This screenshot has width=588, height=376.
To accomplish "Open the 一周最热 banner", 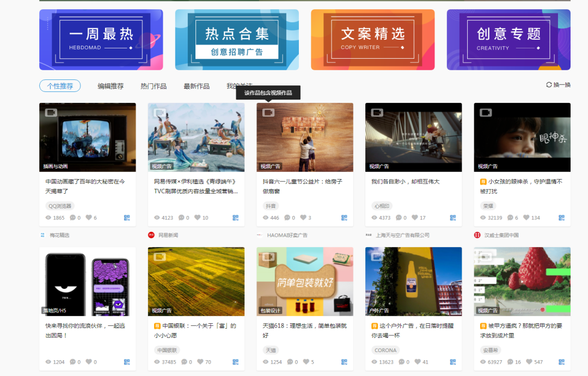I will point(101,40).
